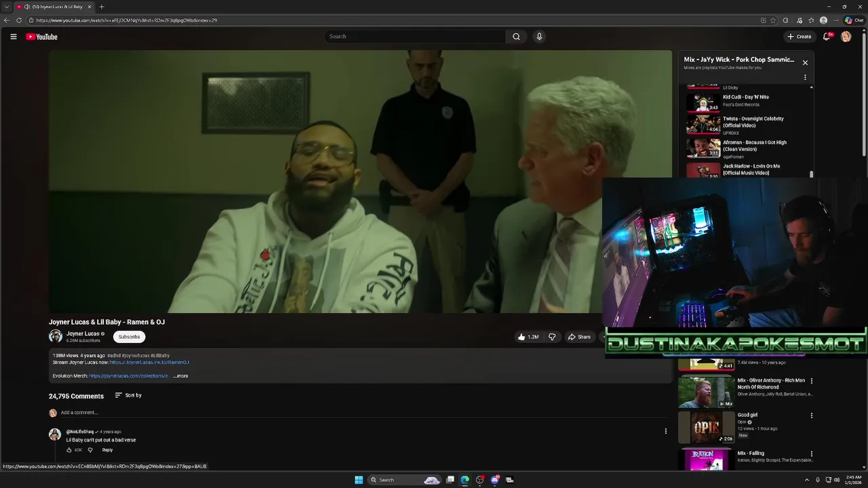
Task: Select Jack Harlow - Lovin On Me title
Action: (x=751, y=169)
